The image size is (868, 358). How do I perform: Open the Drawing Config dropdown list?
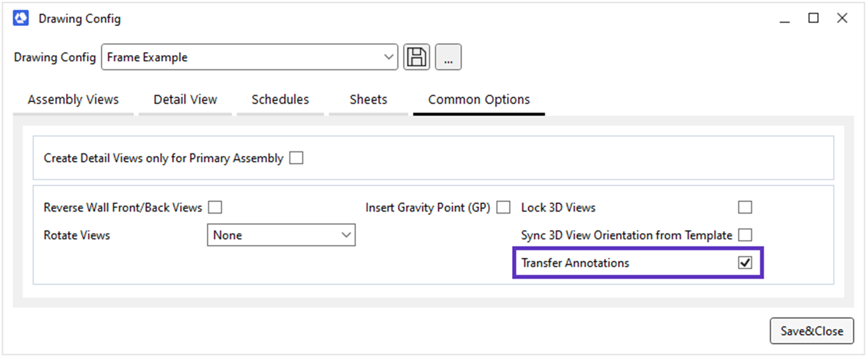tap(389, 57)
